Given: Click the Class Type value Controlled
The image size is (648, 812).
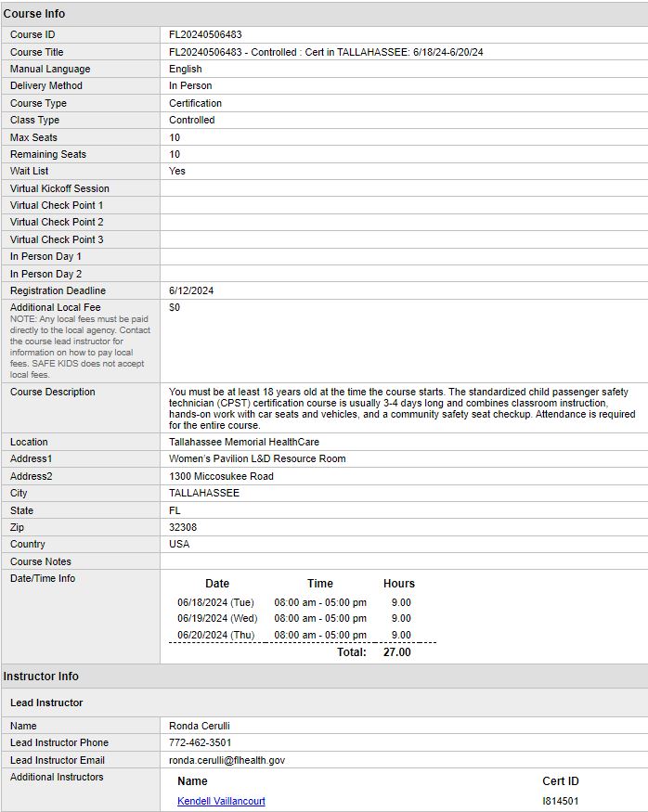Looking at the screenshot, I should [x=191, y=120].
